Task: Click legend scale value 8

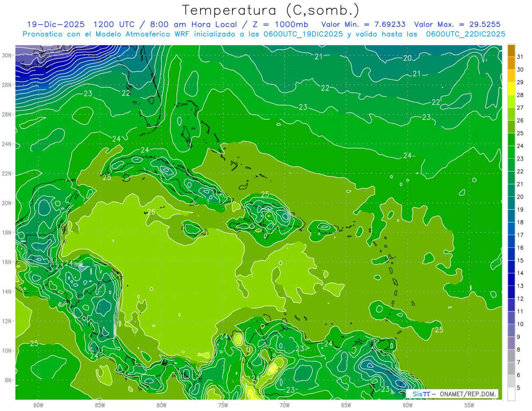Action: 519,350
